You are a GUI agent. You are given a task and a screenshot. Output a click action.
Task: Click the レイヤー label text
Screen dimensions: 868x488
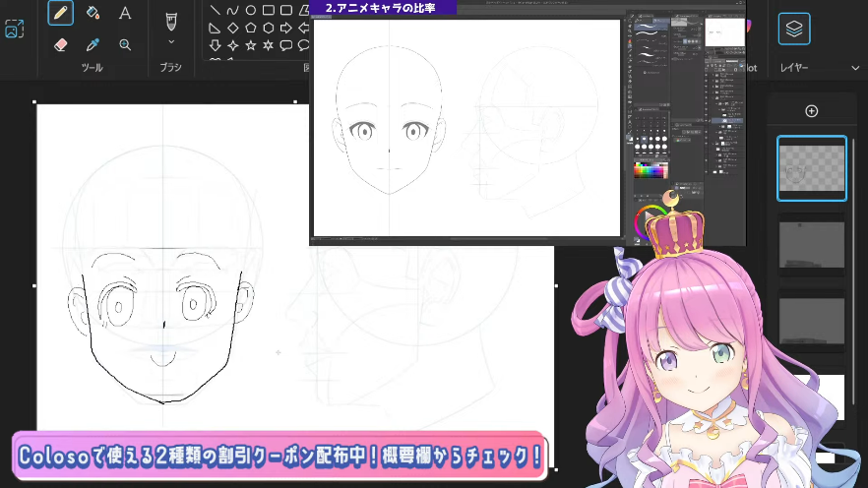794,68
